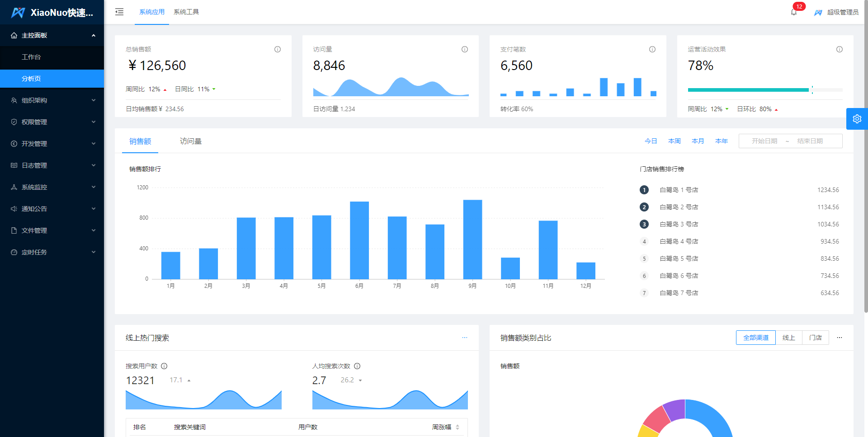Expand the 组织架构 submenu arrow

[94, 100]
